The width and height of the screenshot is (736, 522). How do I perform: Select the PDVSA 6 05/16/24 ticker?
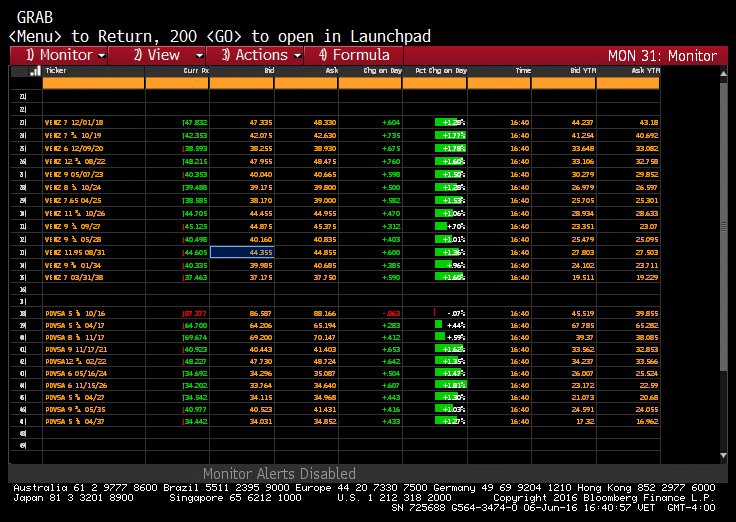(76, 374)
